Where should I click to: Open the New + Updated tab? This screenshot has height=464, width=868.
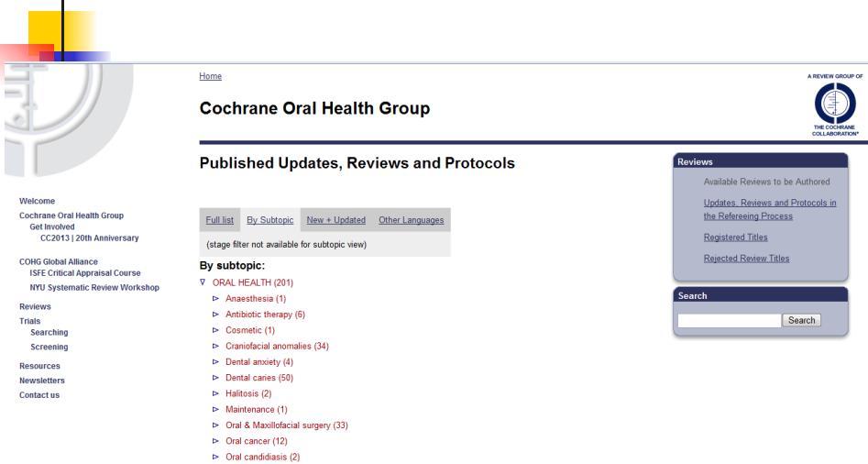(336, 220)
